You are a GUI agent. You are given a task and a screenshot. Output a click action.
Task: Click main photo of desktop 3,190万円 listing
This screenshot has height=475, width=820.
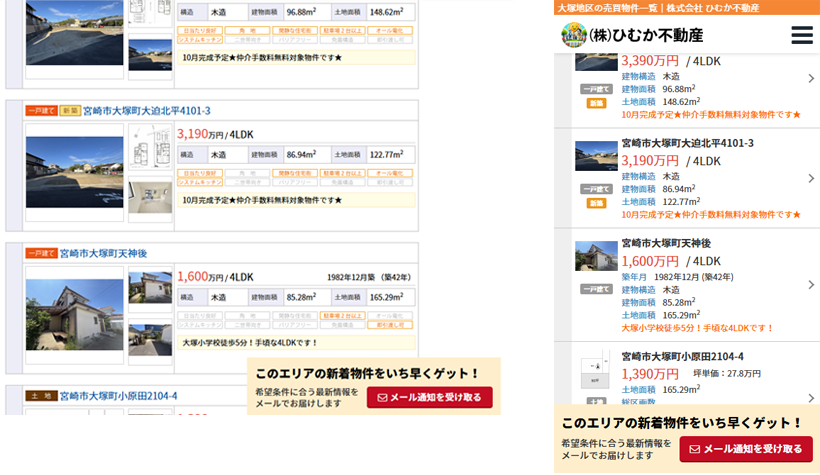pos(75,172)
